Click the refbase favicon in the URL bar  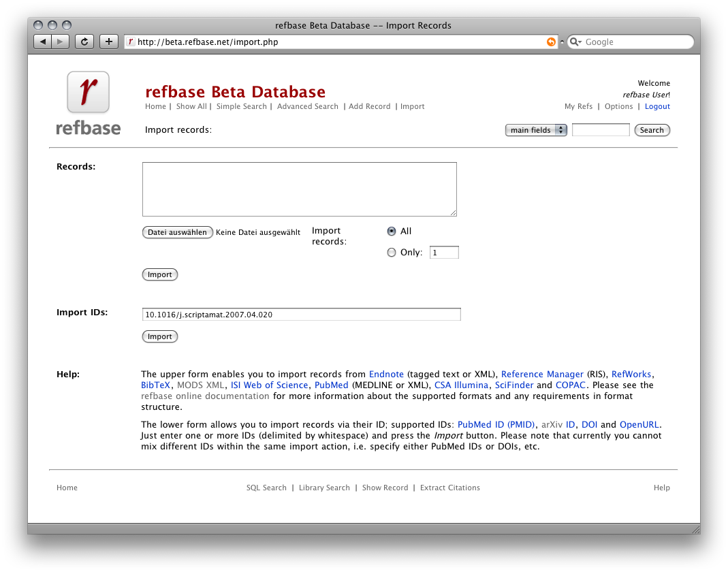tap(131, 42)
